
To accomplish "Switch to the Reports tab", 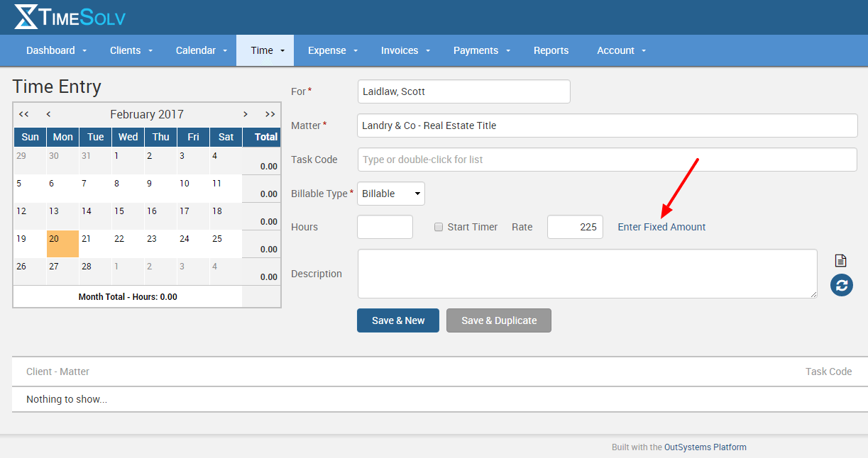I will [x=551, y=50].
